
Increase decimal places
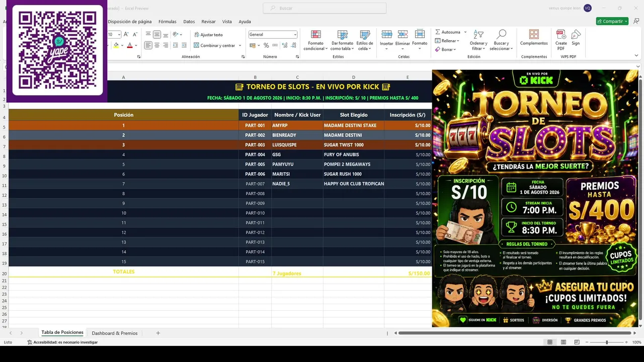284,45
